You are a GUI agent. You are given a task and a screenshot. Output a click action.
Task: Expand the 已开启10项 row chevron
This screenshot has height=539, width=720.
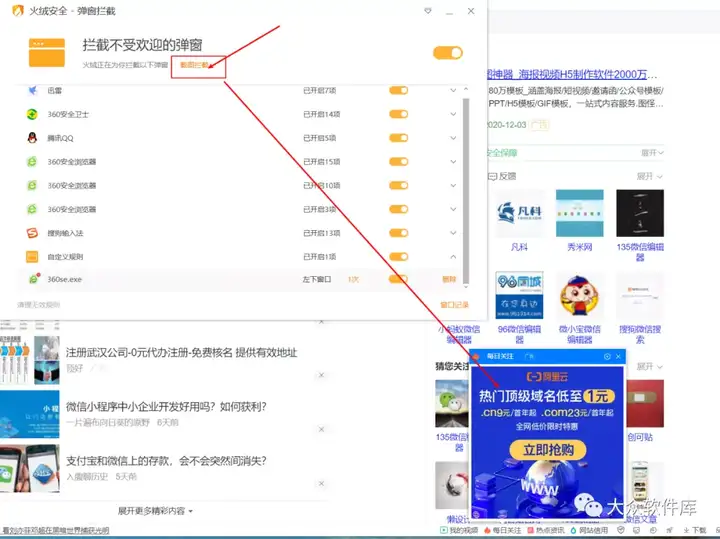coord(453,185)
